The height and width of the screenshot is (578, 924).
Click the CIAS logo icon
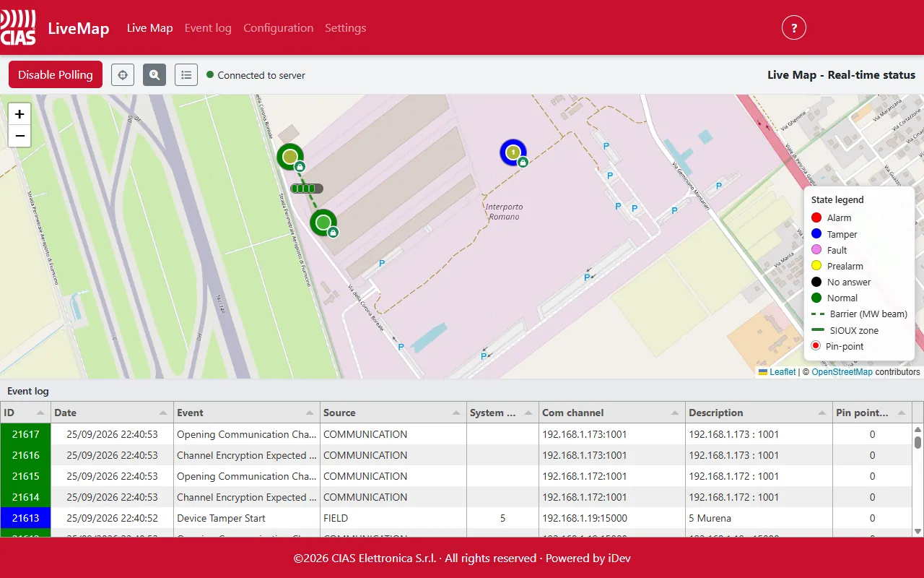(18, 27)
